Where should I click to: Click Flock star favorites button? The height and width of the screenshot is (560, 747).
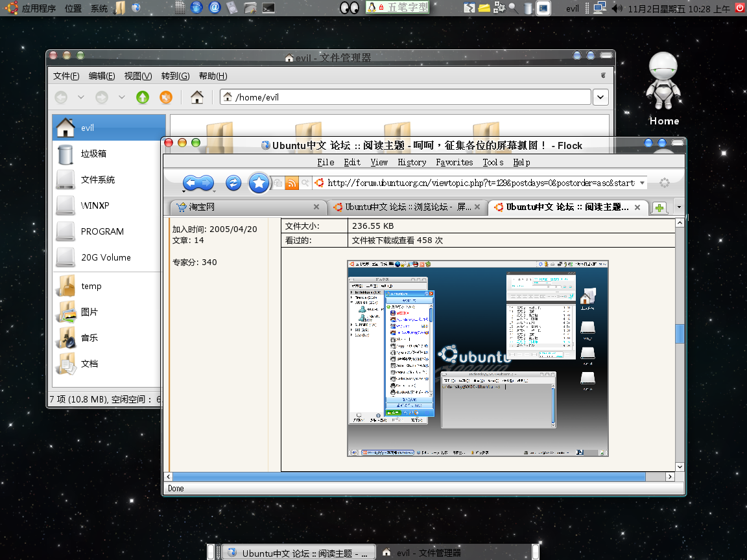(x=259, y=183)
